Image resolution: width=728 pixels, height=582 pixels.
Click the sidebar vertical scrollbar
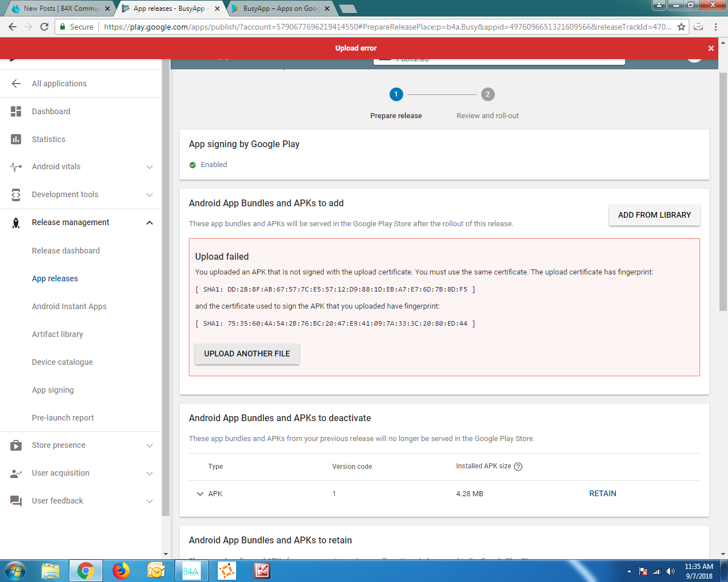166,287
